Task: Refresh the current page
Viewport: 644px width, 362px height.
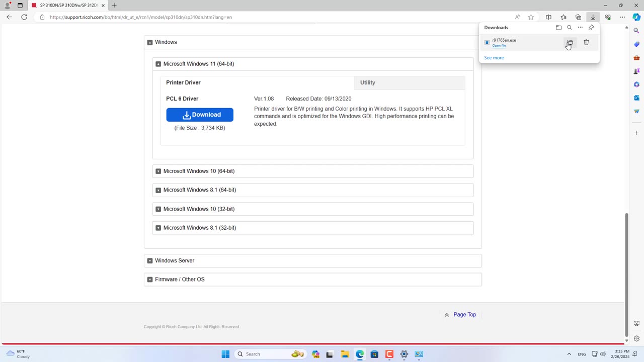Action: click(x=24, y=17)
